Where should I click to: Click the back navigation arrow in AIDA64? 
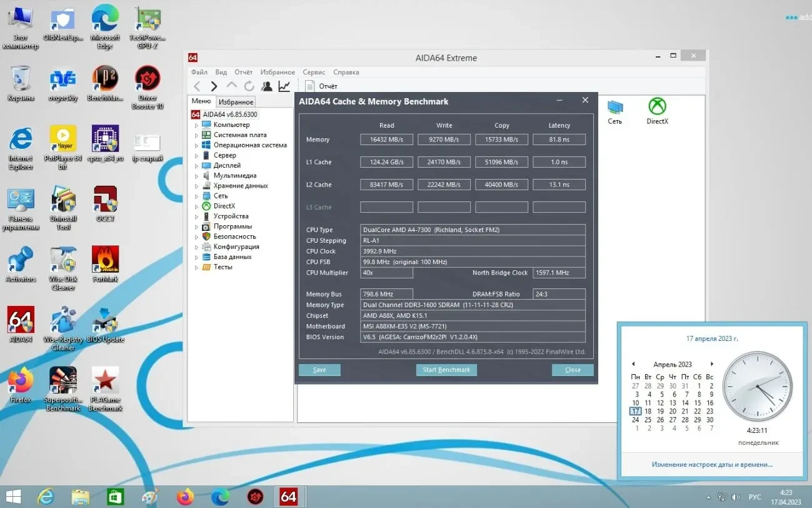[x=196, y=86]
